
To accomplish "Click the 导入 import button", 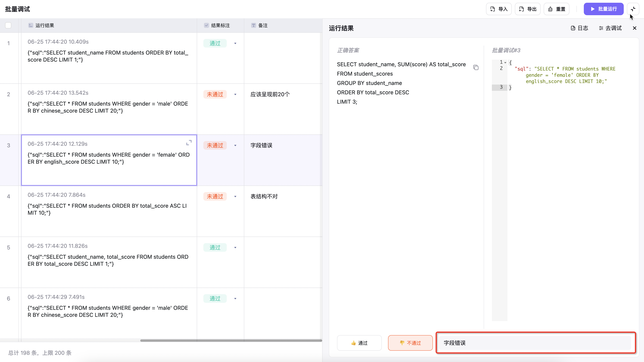I will tap(498, 9).
